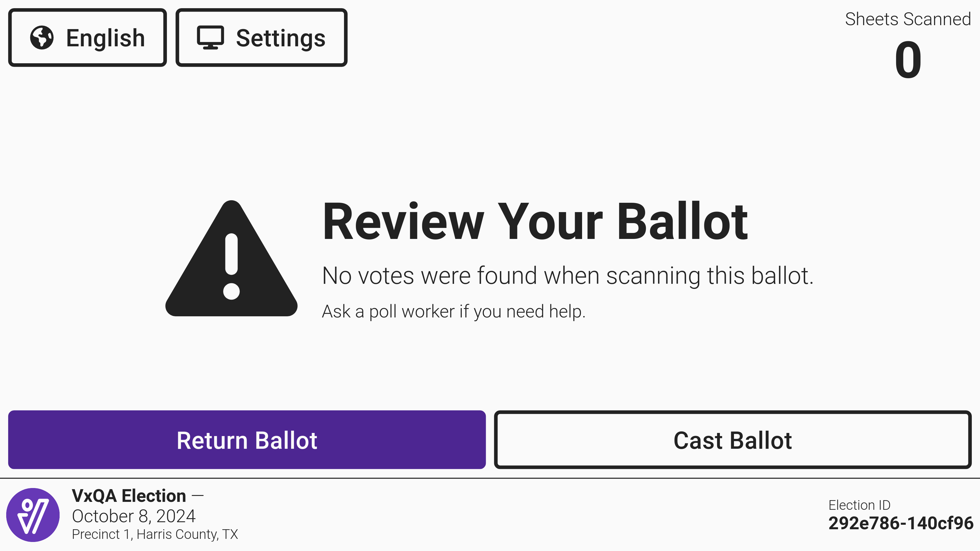Open the English language selector
The image size is (980, 551).
tap(88, 38)
